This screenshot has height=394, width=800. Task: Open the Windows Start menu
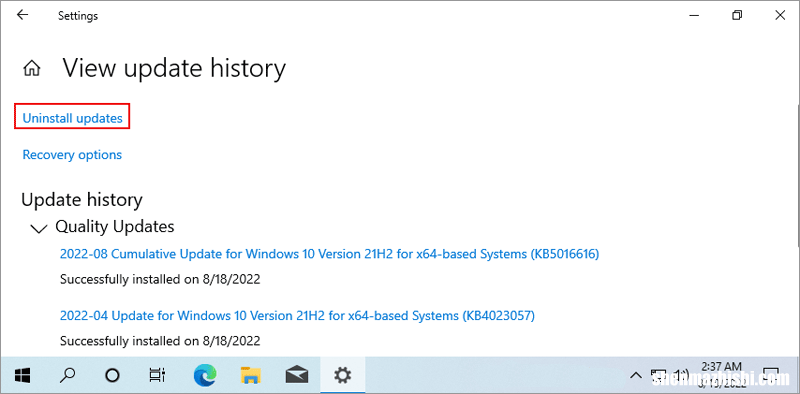pyautogui.click(x=22, y=376)
